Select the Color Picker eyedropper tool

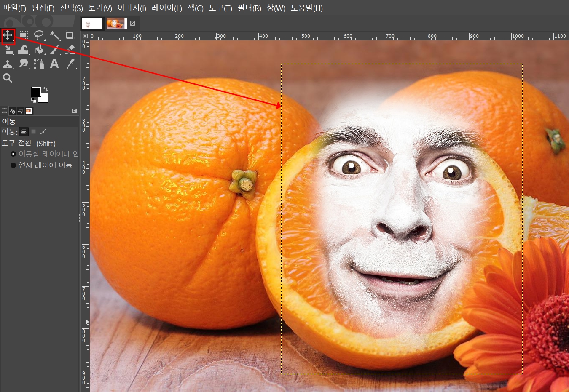pyautogui.click(x=70, y=64)
